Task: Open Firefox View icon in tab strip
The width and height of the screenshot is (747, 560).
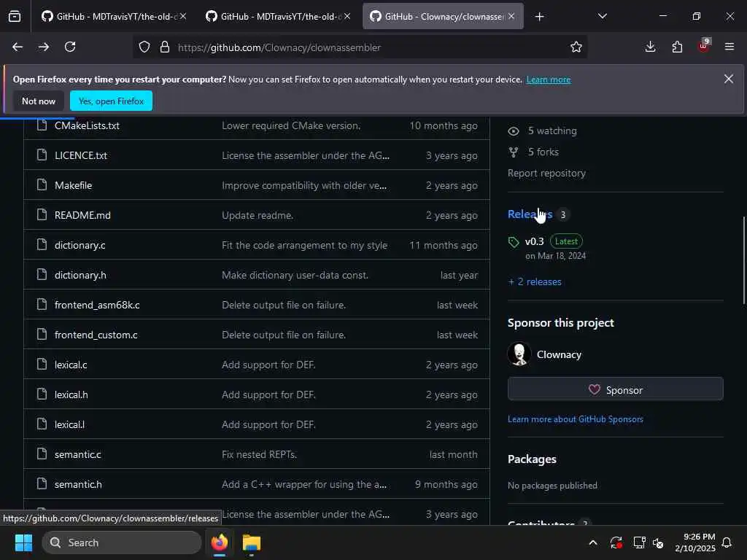Action: (15, 17)
